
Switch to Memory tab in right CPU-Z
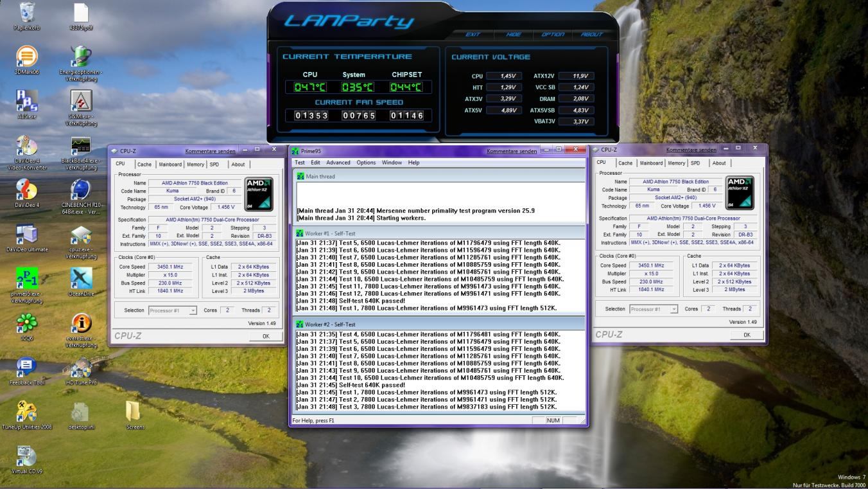(x=677, y=163)
